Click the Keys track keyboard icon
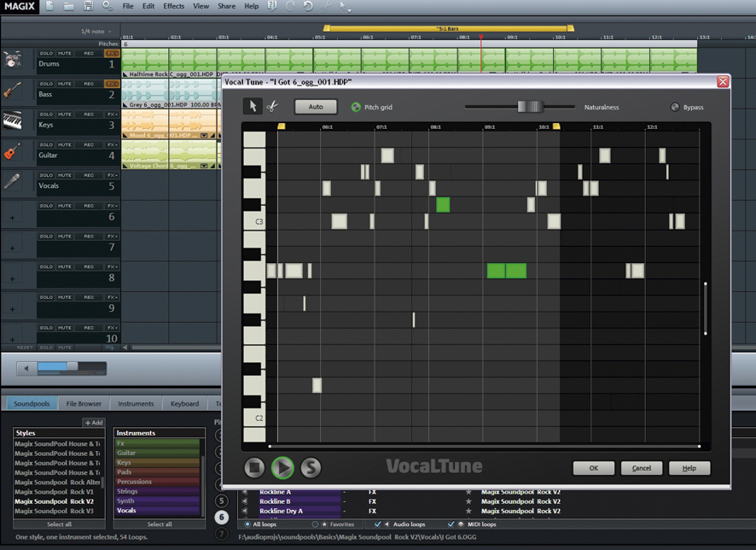 [x=12, y=120]
